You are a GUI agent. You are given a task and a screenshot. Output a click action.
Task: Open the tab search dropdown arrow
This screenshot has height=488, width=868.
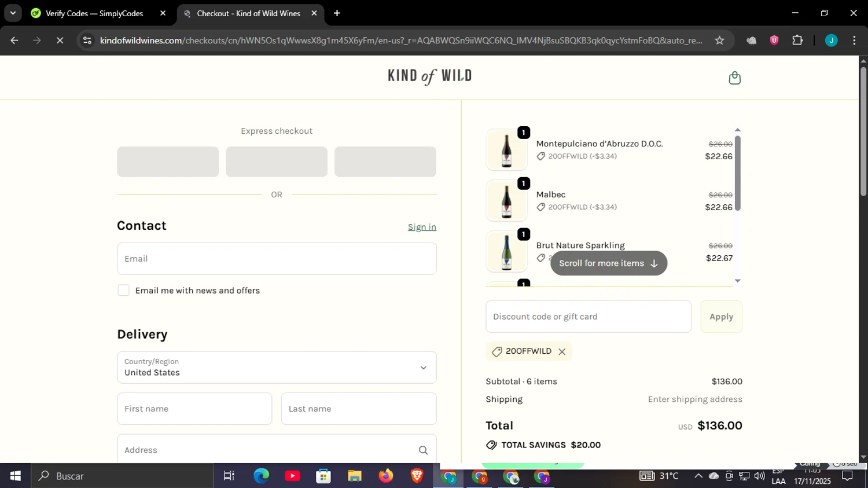point(13,13)
